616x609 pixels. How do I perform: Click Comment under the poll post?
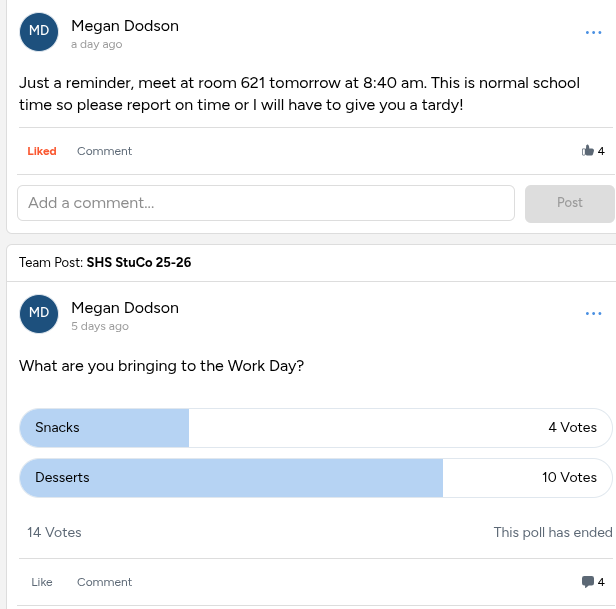[x=104, y=582]
